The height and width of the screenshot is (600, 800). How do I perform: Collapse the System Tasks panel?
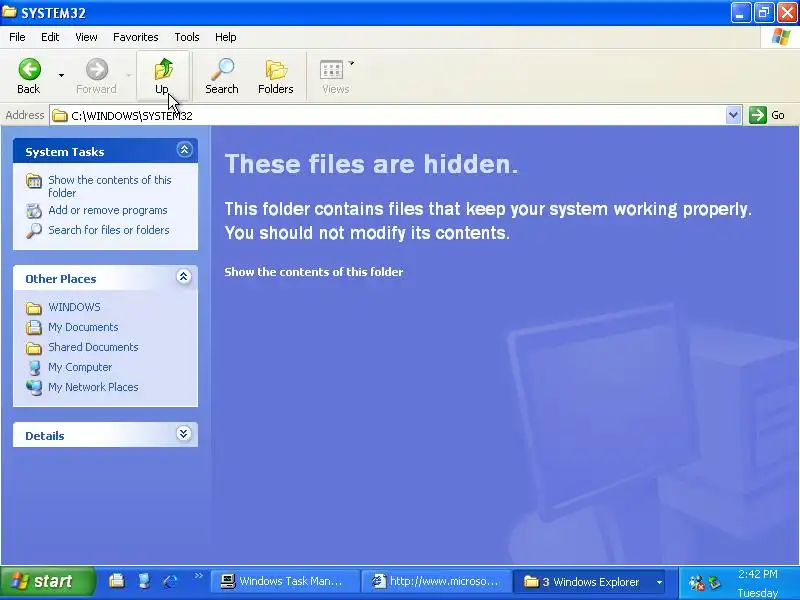pyautogui.click(x=184, y=149)
